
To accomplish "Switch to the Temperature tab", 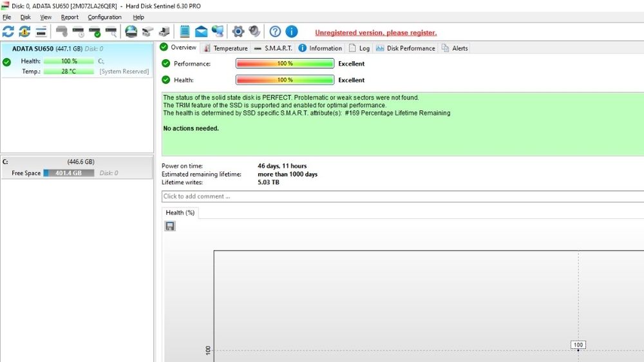I will (225, 48).
